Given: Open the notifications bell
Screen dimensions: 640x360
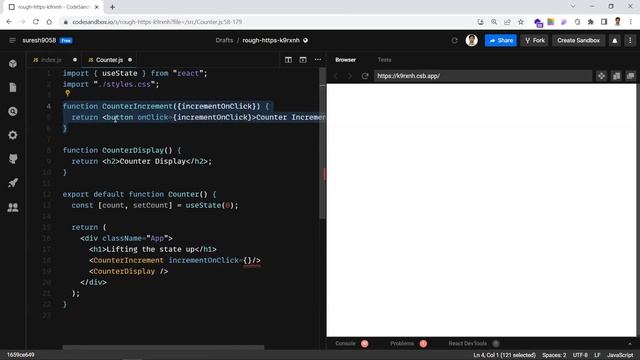Looking at the screenshot, I should 615,40.
